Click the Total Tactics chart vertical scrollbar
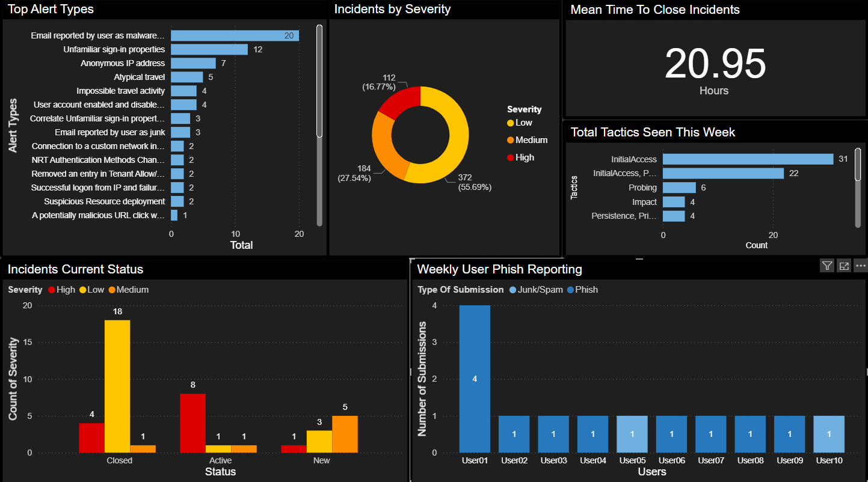868x482 pixels. pos(858,165)
